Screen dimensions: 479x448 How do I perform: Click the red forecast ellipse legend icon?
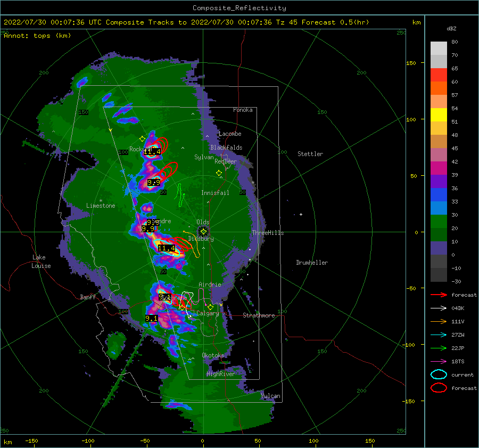[439, 388]
